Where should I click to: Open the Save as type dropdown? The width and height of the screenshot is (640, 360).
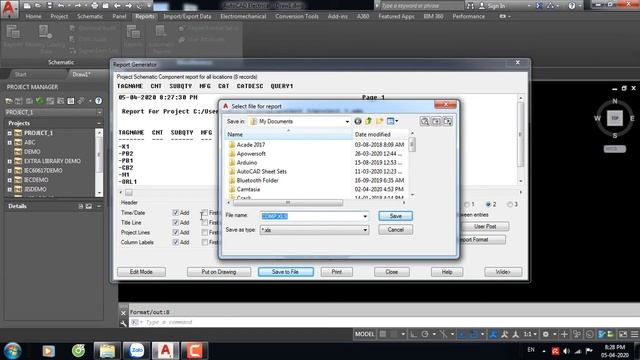tap(314, 230)
